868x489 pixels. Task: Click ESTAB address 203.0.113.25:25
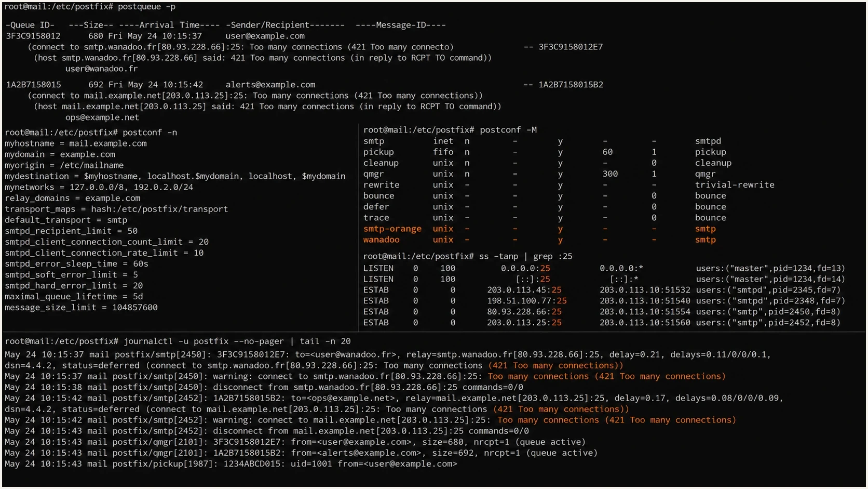[x=524, y=323]
